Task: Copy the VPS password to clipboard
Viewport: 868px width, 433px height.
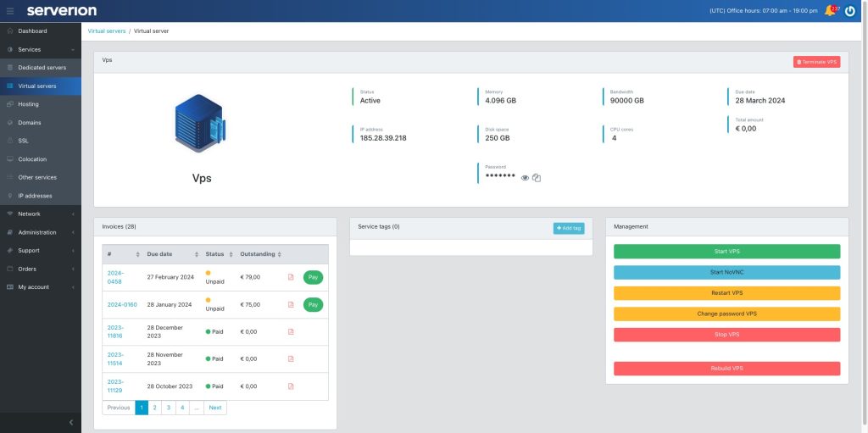Action: (x=537, y=177)
